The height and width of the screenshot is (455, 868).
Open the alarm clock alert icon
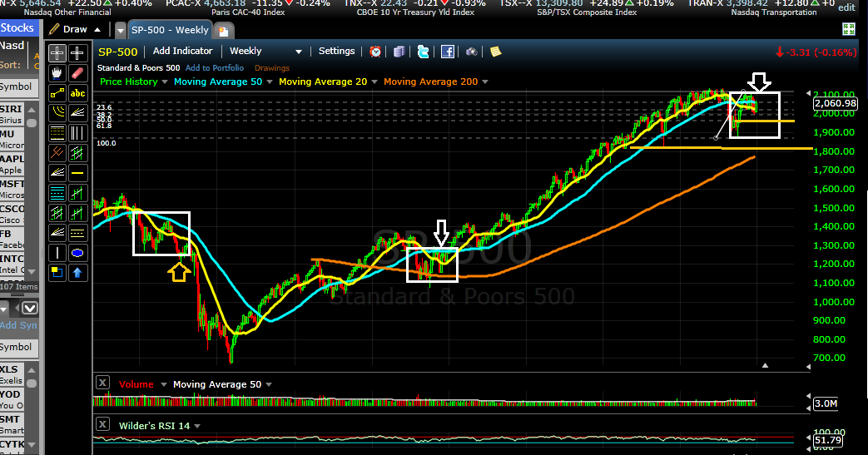tap(375, 52)
